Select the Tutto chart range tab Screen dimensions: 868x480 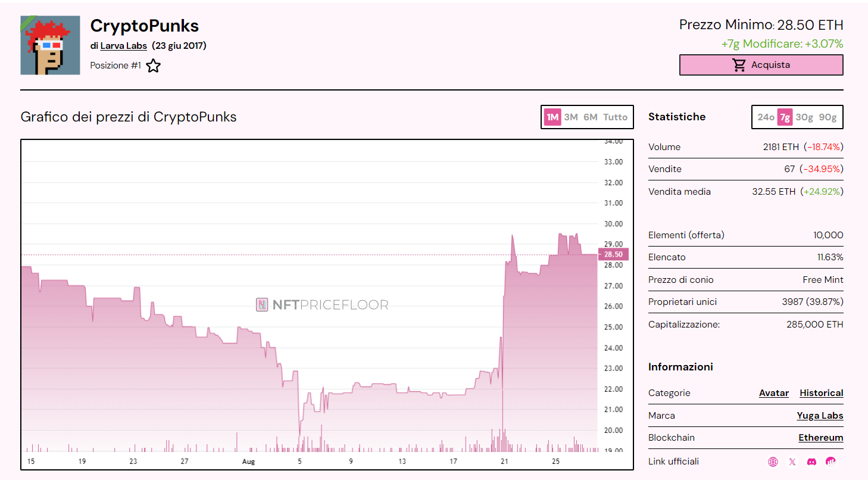615,117
